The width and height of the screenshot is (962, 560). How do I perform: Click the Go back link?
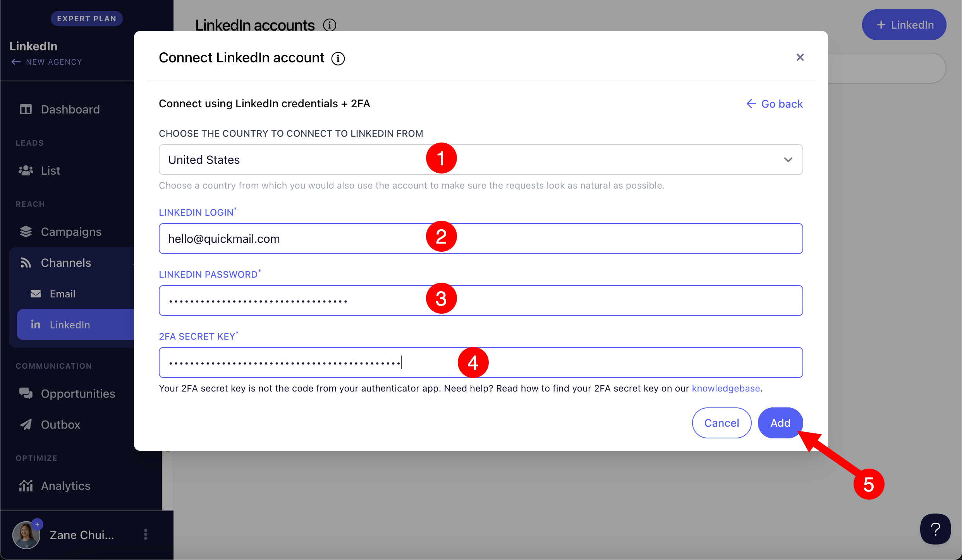point(775,104)
